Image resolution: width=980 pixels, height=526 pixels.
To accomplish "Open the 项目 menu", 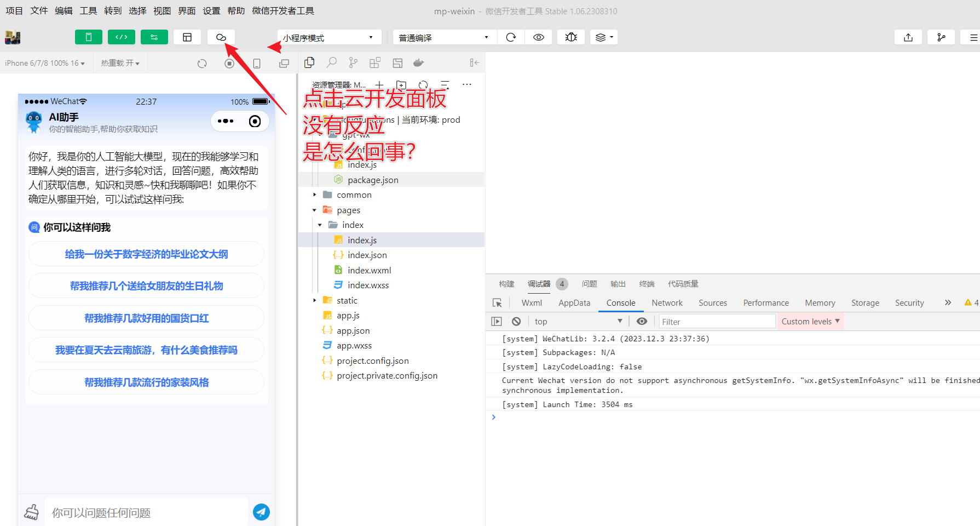I will (14, 10).
